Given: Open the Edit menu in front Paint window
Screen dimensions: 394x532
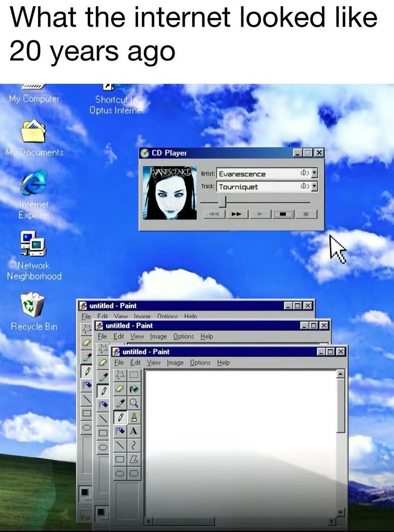Looking at the screenshot, I should point(135,363).
